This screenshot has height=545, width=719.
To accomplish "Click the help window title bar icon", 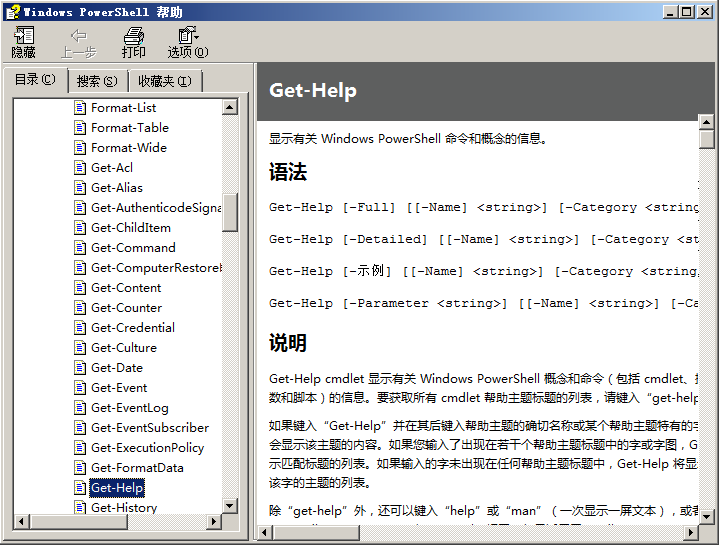I will pos(13,12).
